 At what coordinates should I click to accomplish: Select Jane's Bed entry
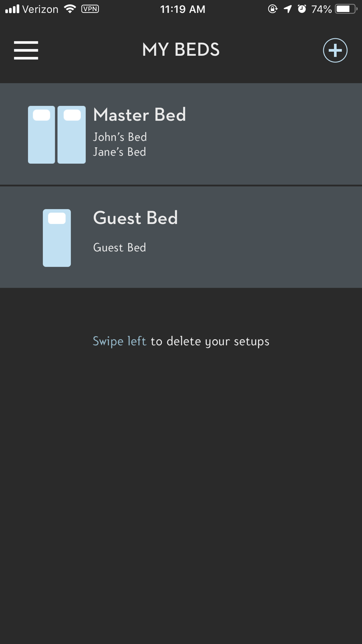tap(119, 152)
